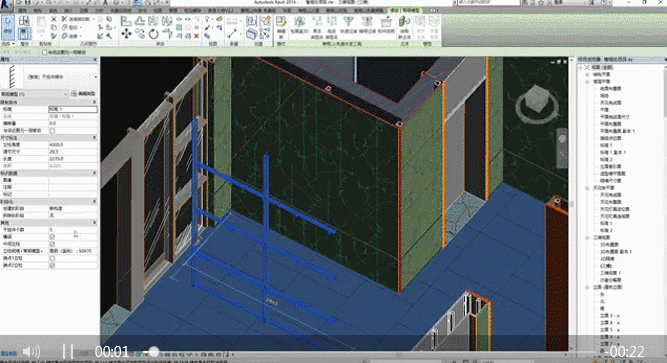Open the instance filter dropdown in Properties
The width and height of the screenshot is (667, 363).
tap(34, 94)
